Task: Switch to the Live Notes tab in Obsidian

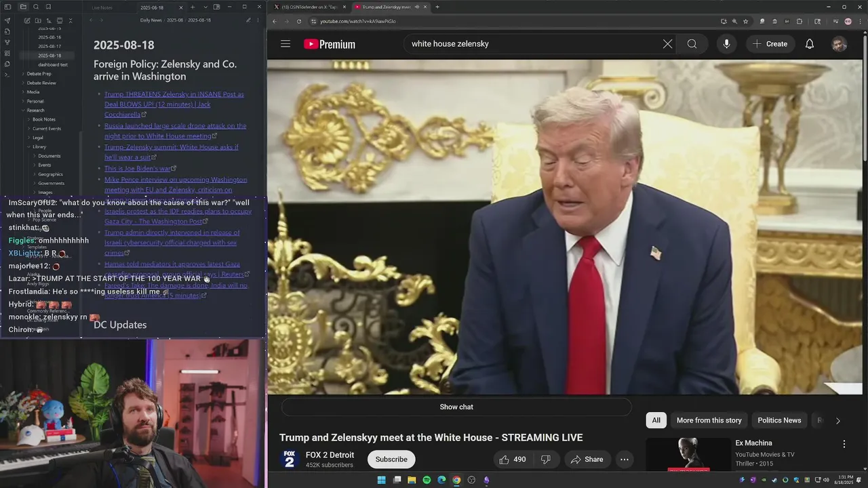Action: pos(102,7)
